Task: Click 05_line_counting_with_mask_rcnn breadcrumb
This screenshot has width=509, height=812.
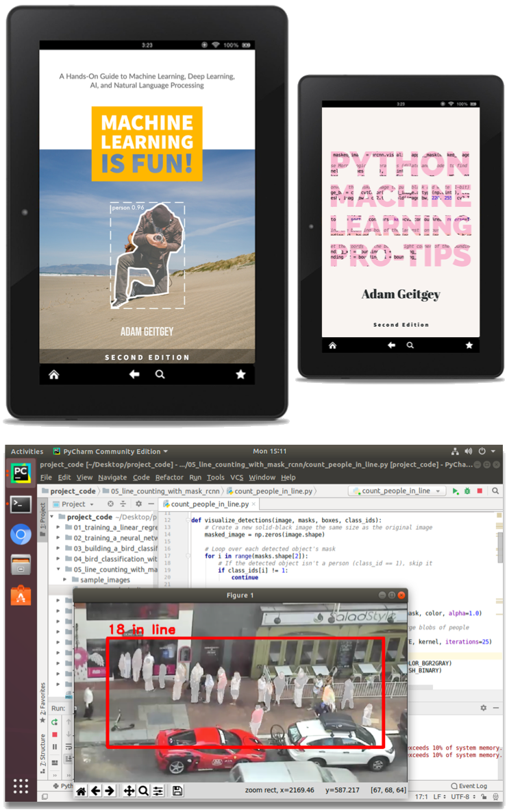Action: 161,491
